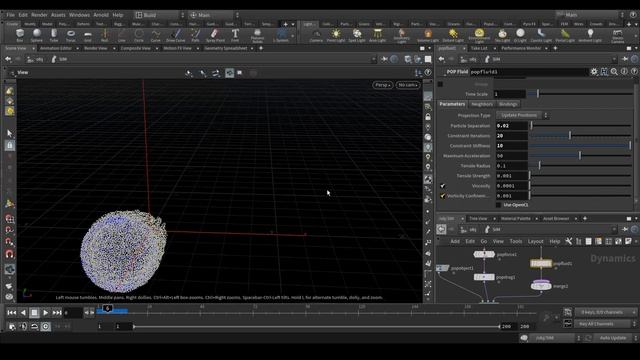The image size is (640, 360).
Task: Toggle the Viscosity checkbox
Action: tap(442, 186)
